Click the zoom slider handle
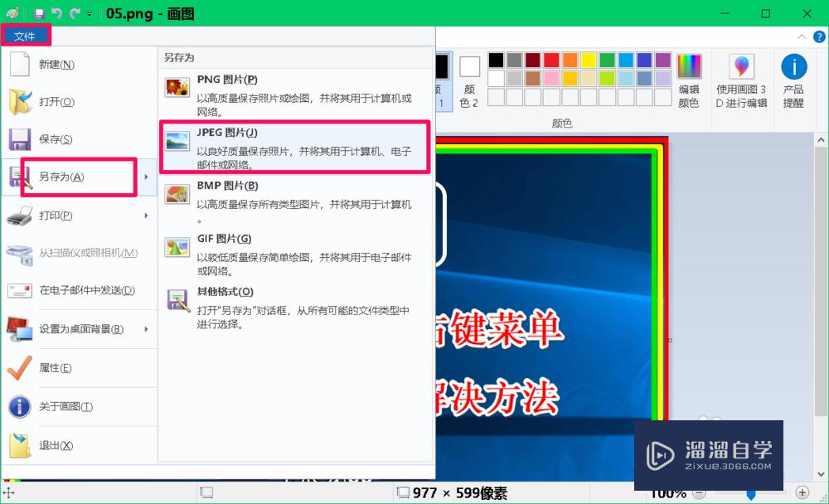 (751, 495)
